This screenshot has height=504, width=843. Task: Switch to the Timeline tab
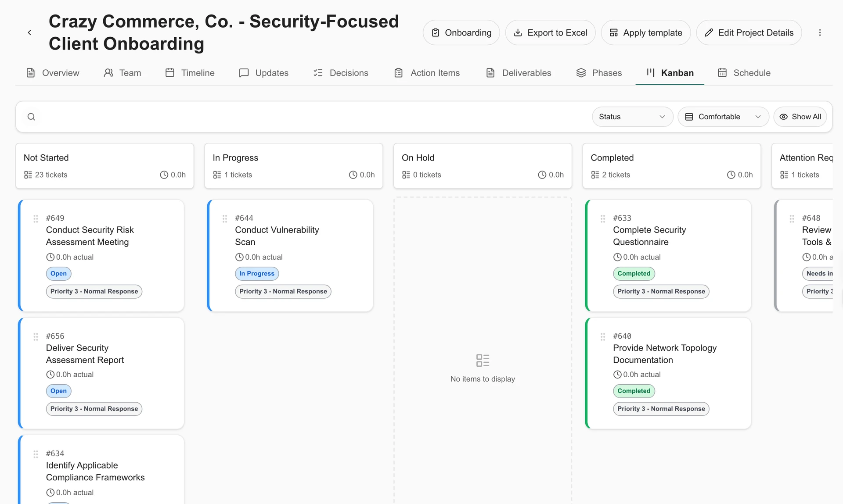point(190,73)
